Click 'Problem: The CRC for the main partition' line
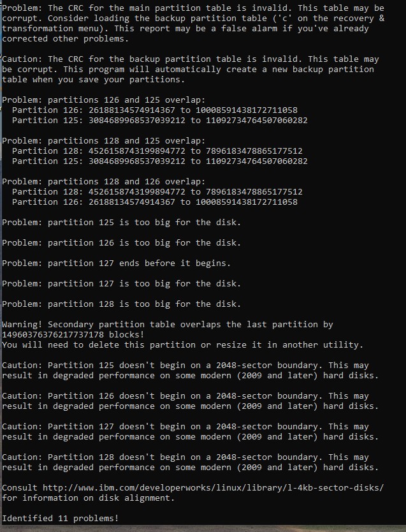Image resolution: width=406 pixels, height=532 pixels. 193,8
